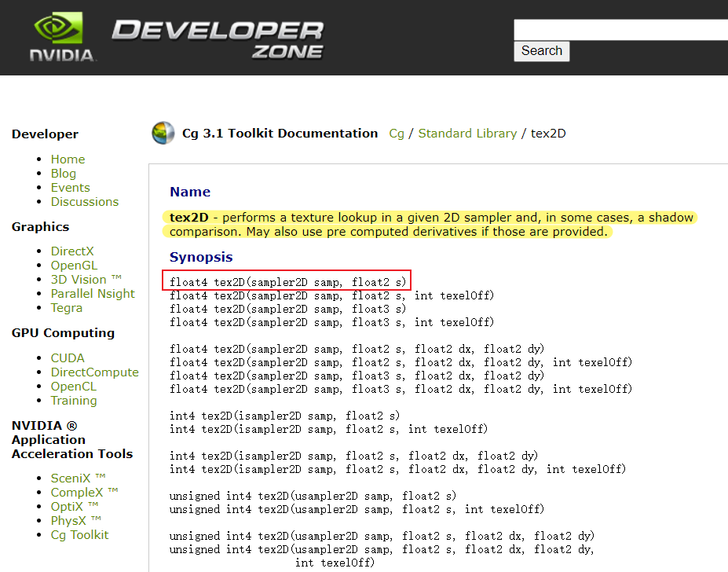Click the tex2D breadcrumb entry
This screenshot has height=572, width=728.
(x=547, y=134)
